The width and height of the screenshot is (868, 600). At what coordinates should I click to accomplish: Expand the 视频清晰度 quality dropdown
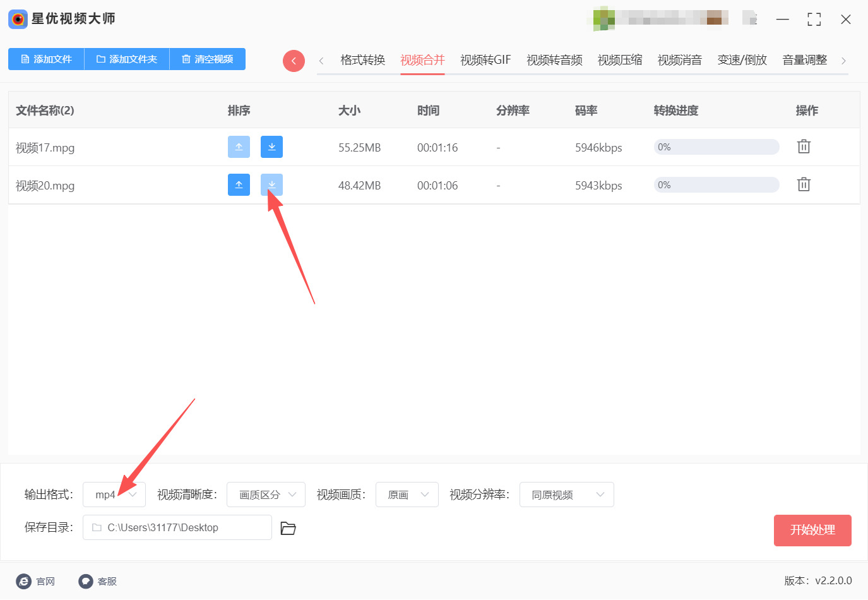(x=266, y=495)
